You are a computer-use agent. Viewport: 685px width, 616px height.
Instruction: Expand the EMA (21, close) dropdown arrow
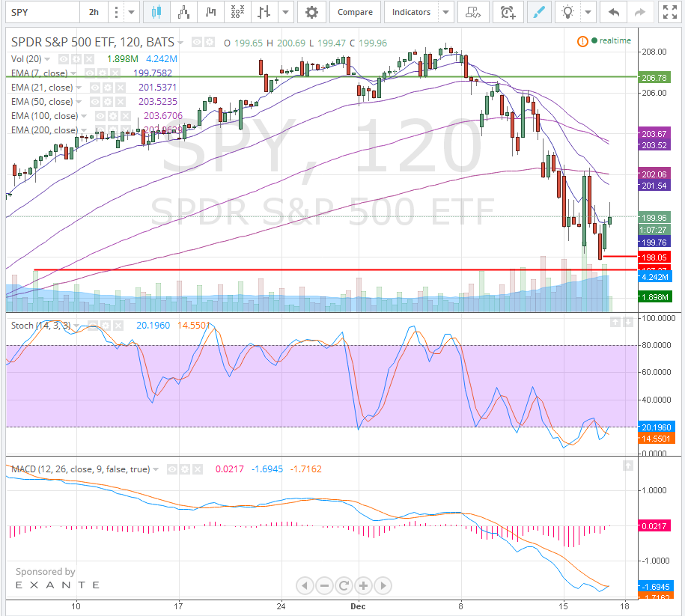[x=79, y=88]
